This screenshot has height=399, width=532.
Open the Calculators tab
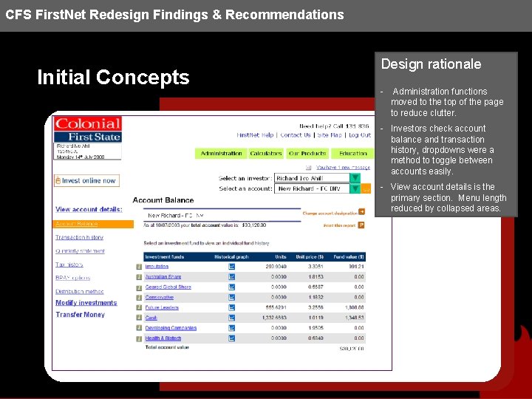click(266, 154)
